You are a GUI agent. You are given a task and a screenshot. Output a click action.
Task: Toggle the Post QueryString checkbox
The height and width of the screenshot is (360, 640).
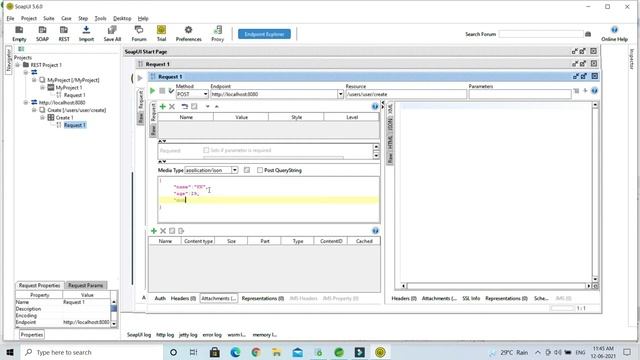260,170
